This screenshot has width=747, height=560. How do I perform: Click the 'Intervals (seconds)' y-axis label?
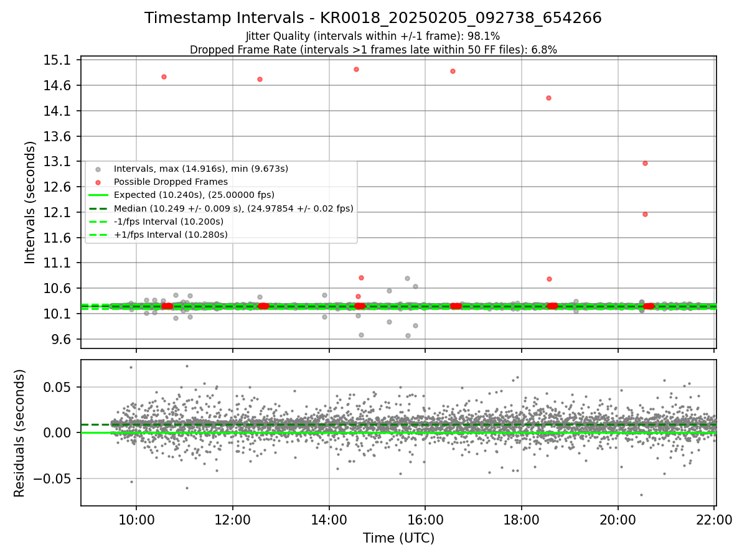30,202
